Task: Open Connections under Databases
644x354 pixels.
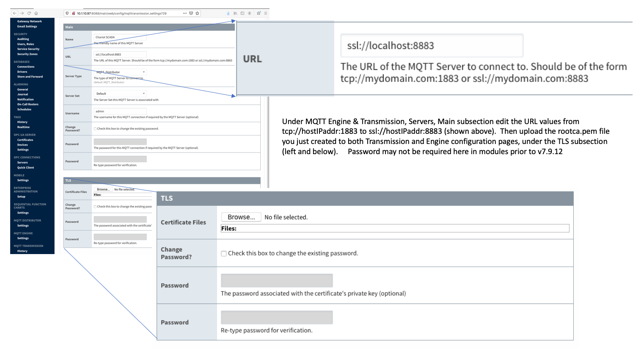Action: (26, 67)
